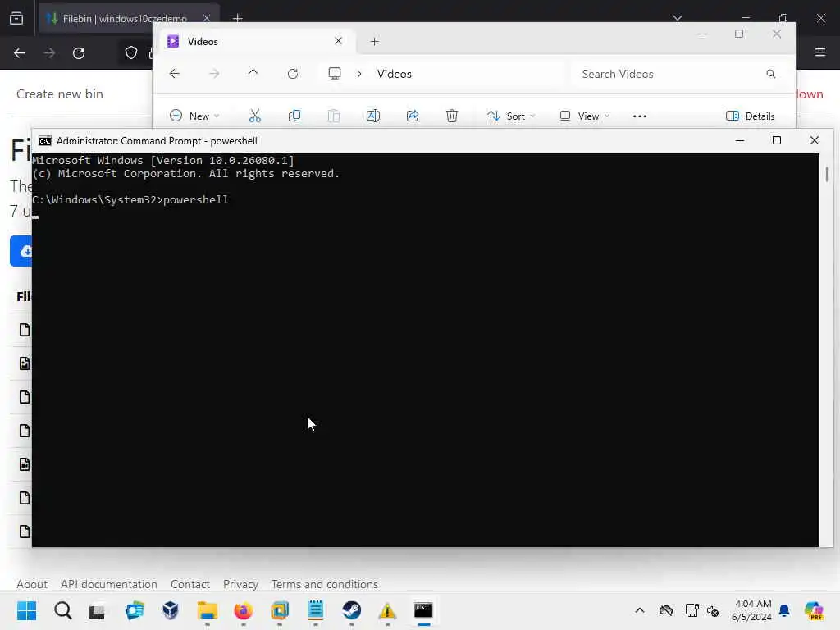Open a new Firefox tab
Screen dimensions: 840x630
click(238, 18)
